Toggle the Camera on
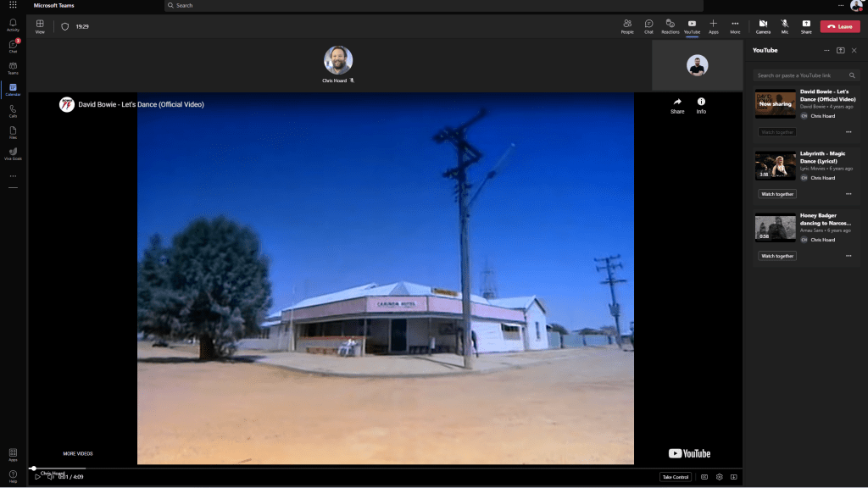Screen dimensions: 868x488 click(x=763, y=25)
